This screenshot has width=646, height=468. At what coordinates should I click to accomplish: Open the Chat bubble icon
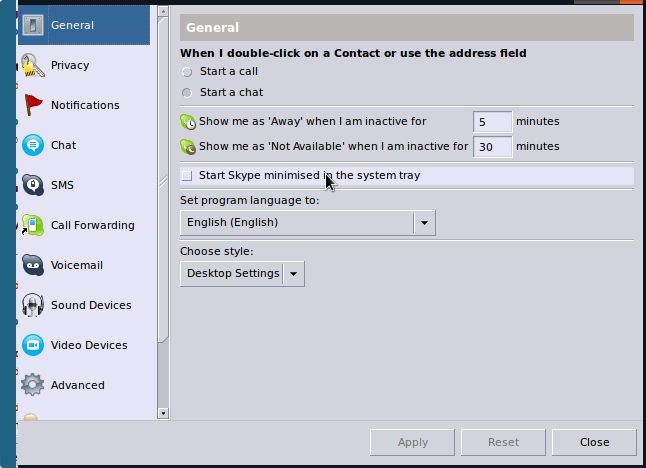click(x=33, y=145)
